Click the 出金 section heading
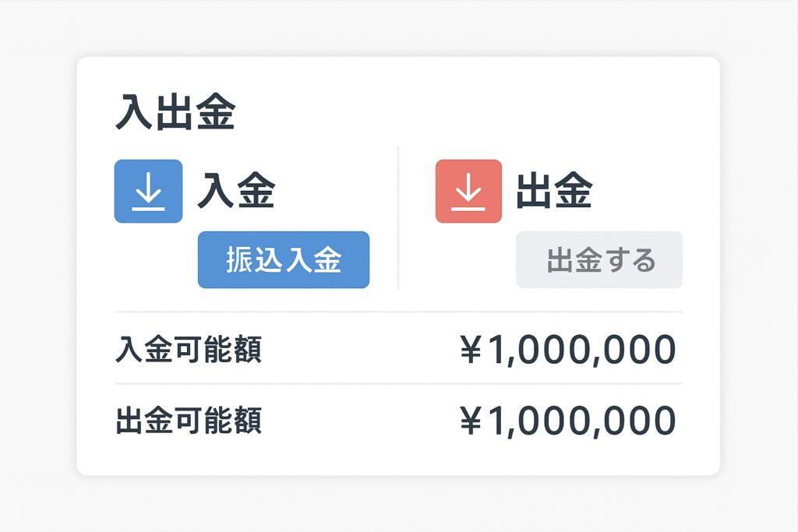The height and width of the screenshot is (532, 798). (x=554, y=190)
